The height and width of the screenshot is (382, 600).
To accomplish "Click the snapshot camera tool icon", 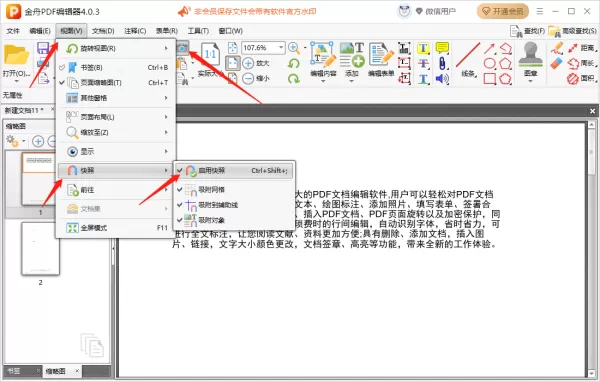I will 183,48.
